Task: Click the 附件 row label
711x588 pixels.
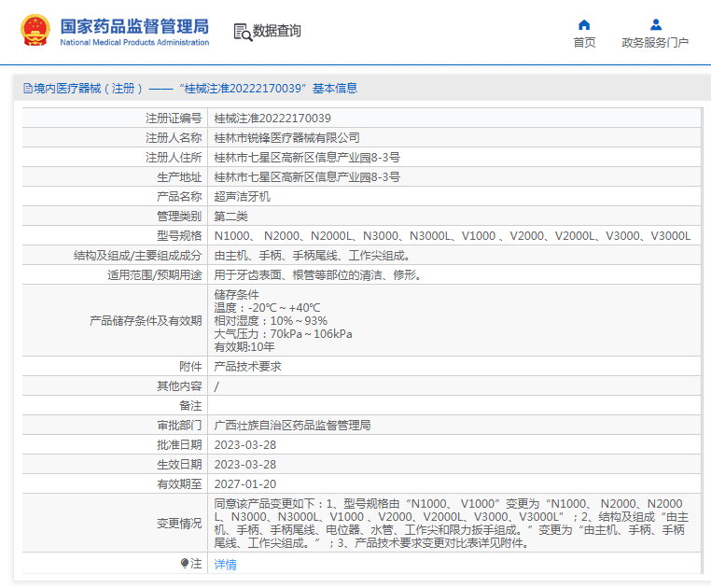Action: coord(190,367)
